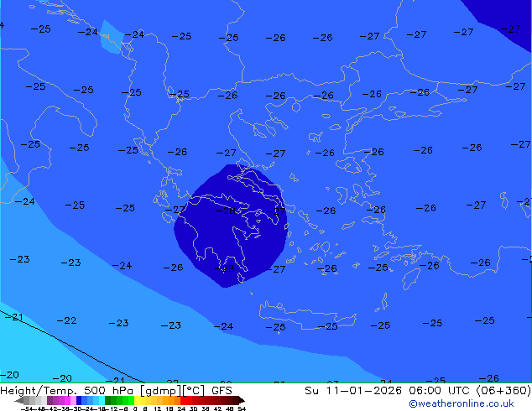This screenshot has width=532, height=411.
Task: Click the gray arrow at legend's cold end
Action: pyautogui.click(x=19, y=400)
